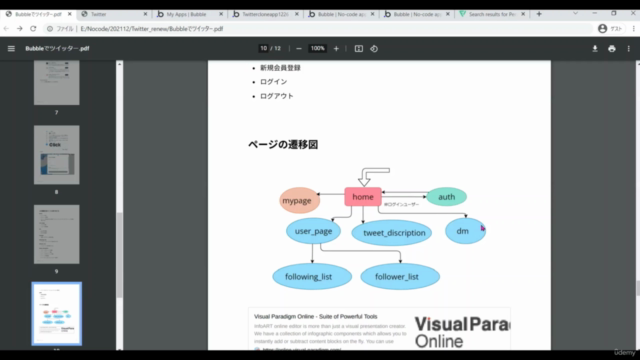This screenshot has width=640, height=360.
Task: Click the Visual Paradigm Online logo image
Action: 462,332
